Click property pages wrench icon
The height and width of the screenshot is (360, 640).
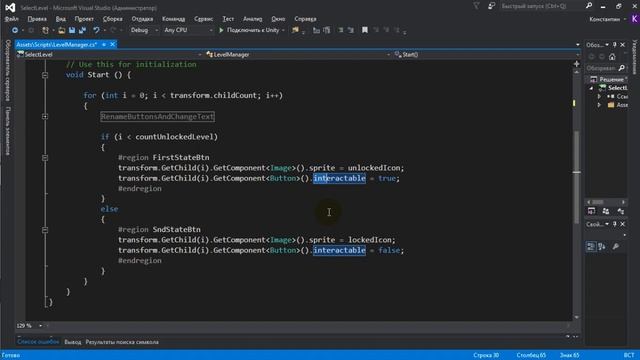pyautogui.click(x=616, y=246)
